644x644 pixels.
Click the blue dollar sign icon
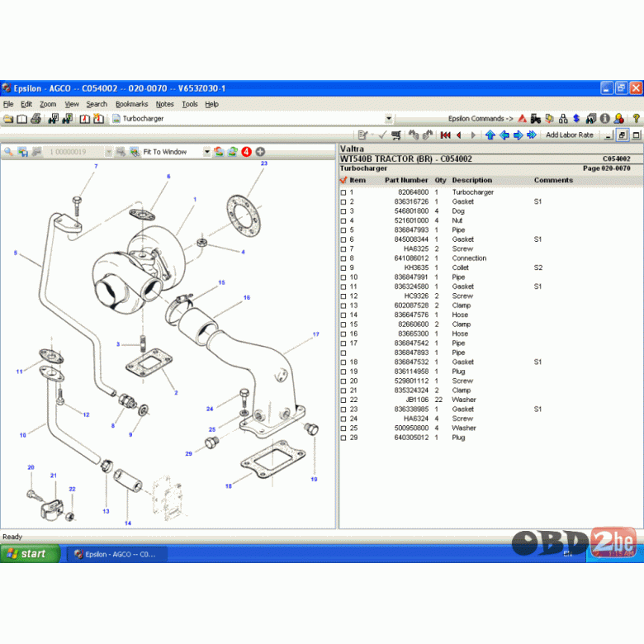576,119
